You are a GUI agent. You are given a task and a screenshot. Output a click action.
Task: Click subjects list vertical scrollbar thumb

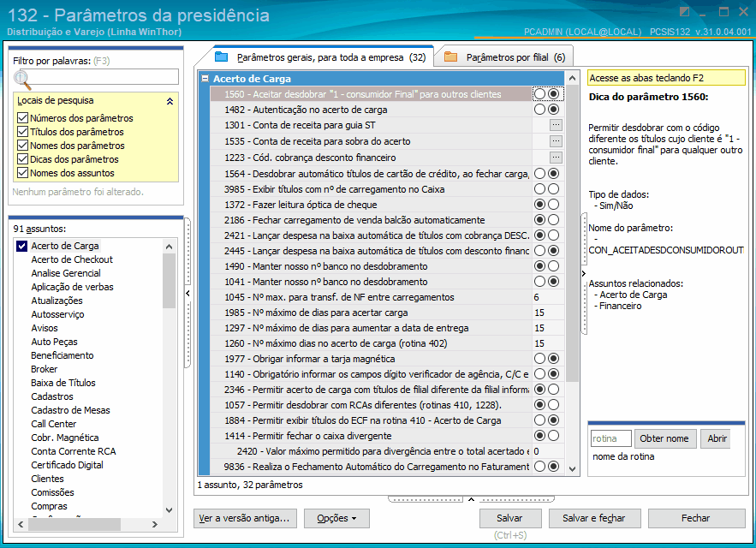click(169, 280)
